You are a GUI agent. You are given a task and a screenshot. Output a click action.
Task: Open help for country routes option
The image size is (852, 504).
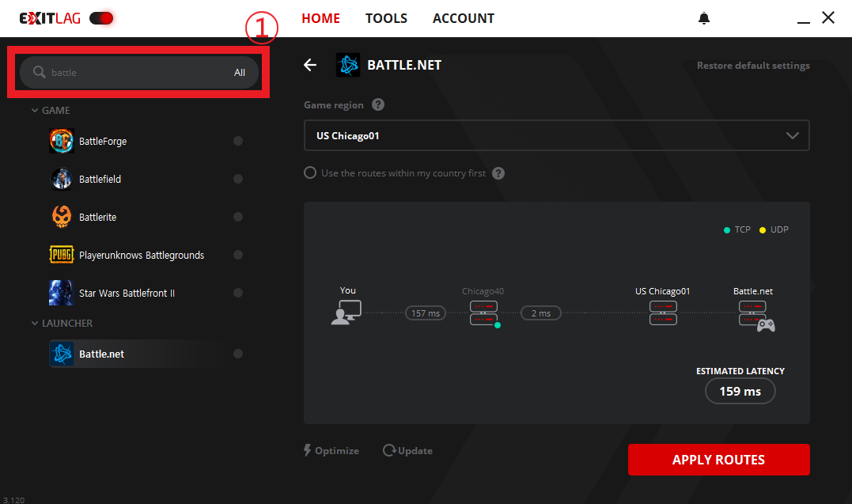498,173
